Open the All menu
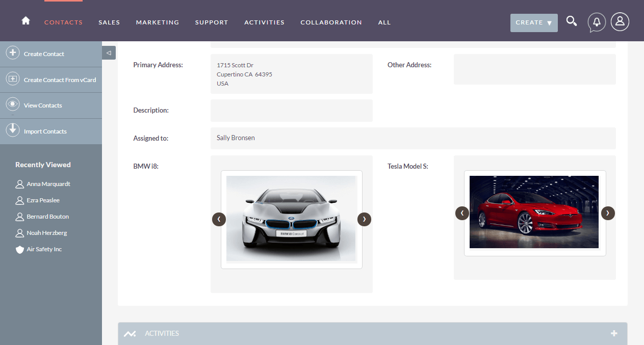 pos(384,22)
